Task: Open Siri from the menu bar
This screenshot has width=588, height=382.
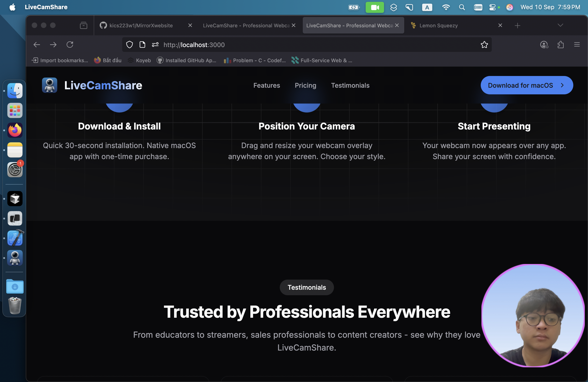Action: point(509,7)
